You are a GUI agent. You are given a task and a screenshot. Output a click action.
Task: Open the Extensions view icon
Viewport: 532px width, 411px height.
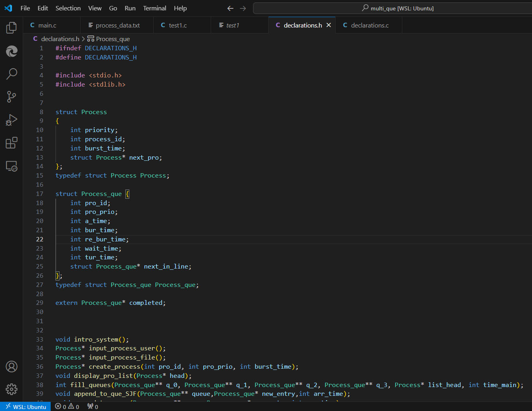12,143
